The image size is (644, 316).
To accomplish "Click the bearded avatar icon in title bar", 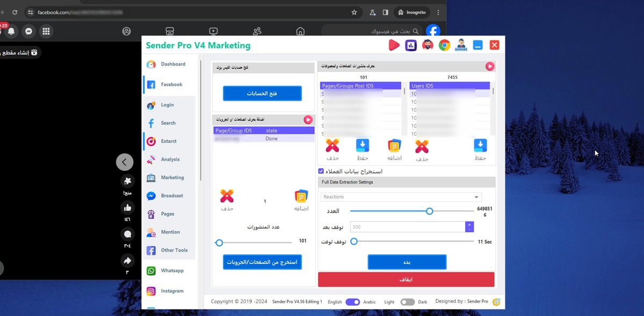I will [428, 45].
